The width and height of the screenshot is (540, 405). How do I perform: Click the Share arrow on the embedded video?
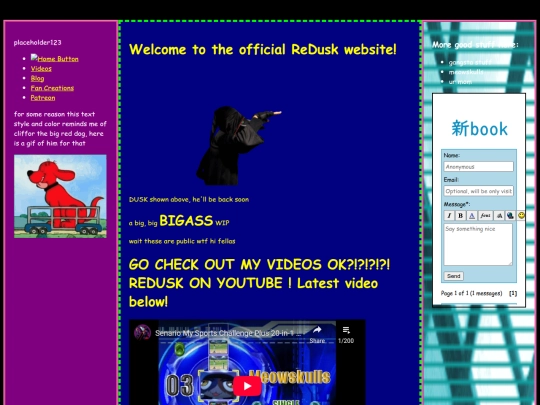[x=317, y=334]
